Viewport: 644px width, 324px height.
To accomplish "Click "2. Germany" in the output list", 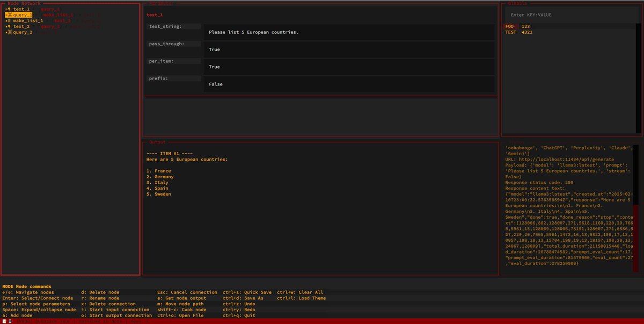I will (160, 177).
